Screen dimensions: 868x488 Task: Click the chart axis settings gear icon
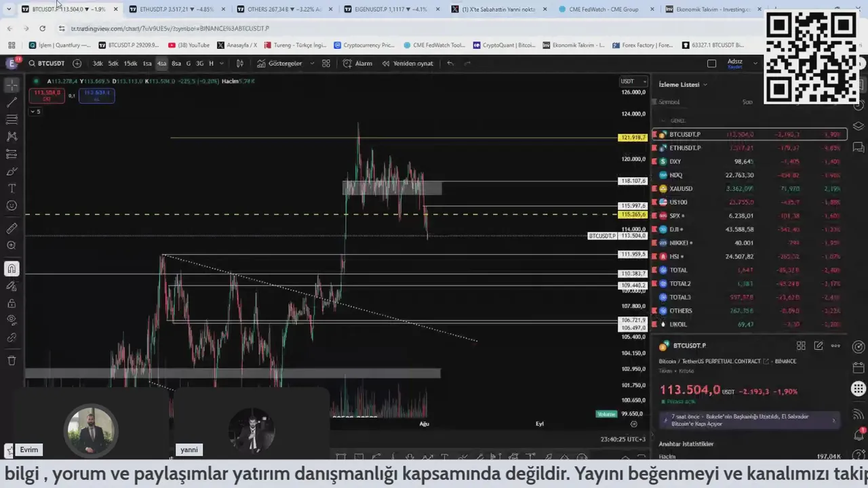[x=633, y=424]
